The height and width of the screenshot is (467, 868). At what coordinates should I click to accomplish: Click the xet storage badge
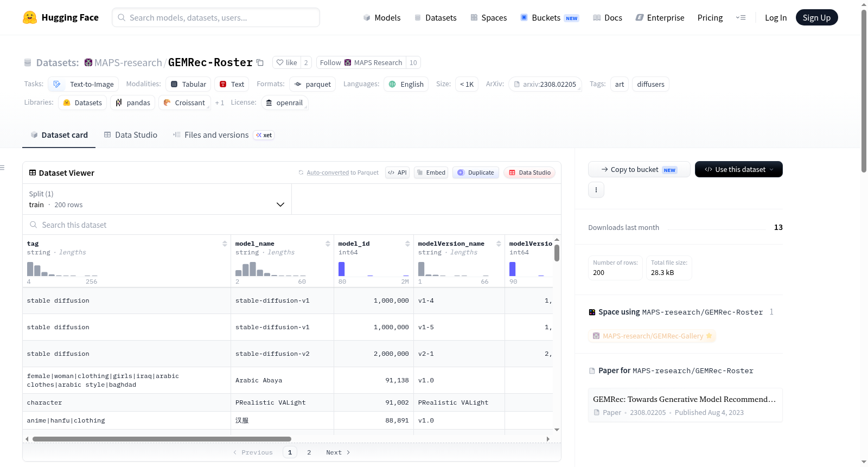click(x=264, y=135)
